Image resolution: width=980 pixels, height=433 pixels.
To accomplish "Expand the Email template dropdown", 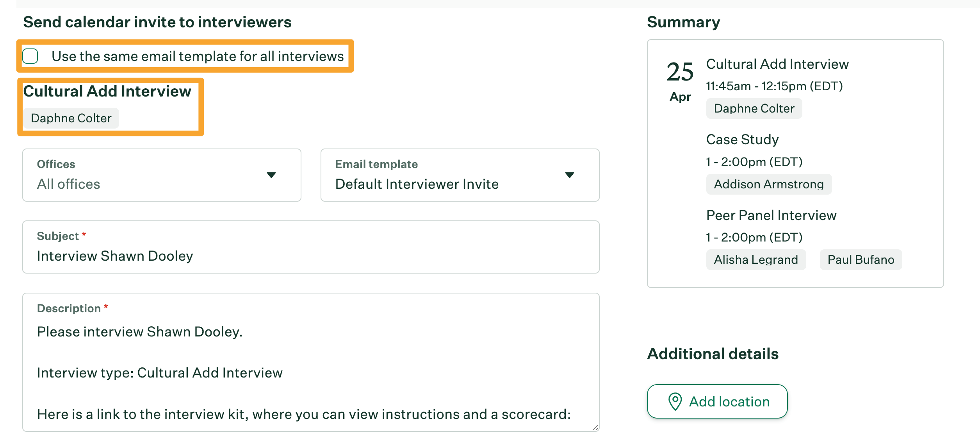I will [x=460, y=175].
